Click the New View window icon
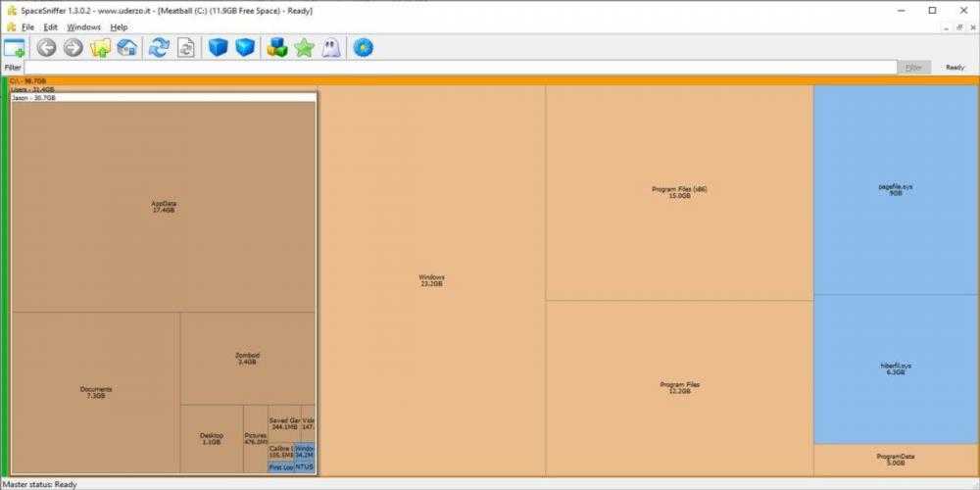Screen dimensions: 980x490 [x=15, y=47]
